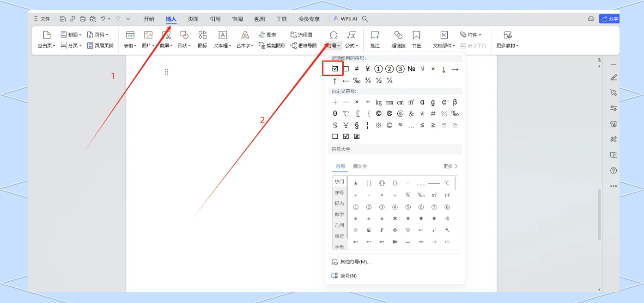Insert the ® registered symbol
The image size is (644, 303).
pos(389,113)
